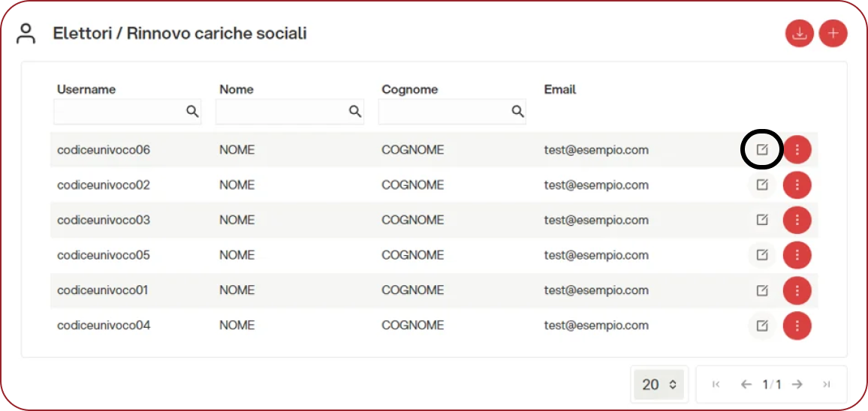Click the red plus add voter button
Screen dimensions: 868x411
click(x=833, y=34)
